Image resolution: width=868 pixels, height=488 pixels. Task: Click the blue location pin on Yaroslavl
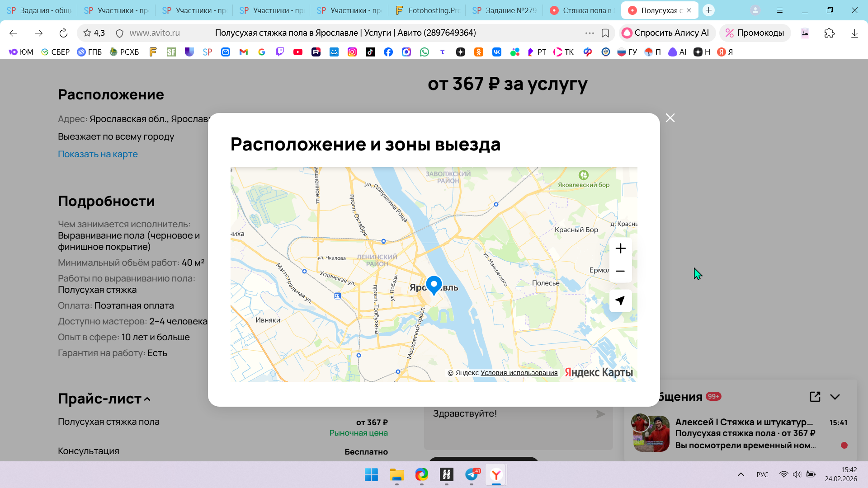pyautogui.click(x=434, y=285)
